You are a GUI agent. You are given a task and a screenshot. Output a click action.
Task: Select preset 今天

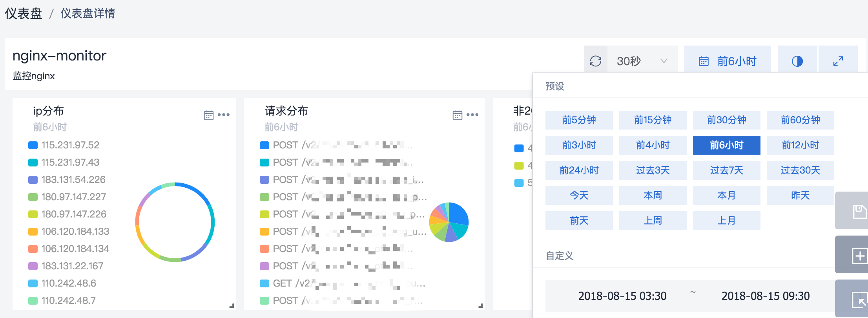(x=579, y=195)
